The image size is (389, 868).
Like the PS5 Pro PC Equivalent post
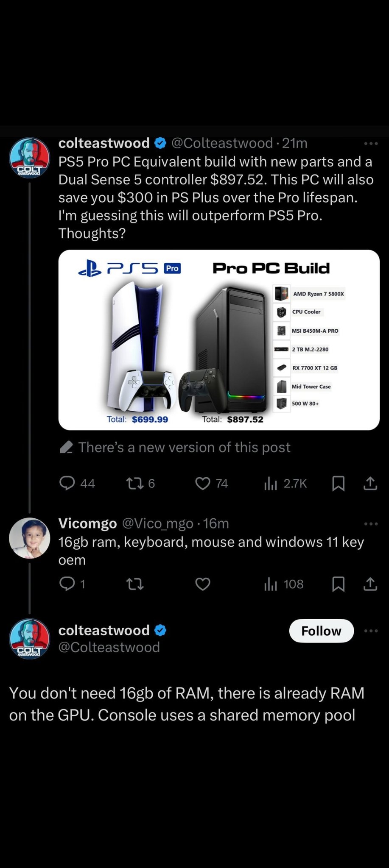[211, 483]
